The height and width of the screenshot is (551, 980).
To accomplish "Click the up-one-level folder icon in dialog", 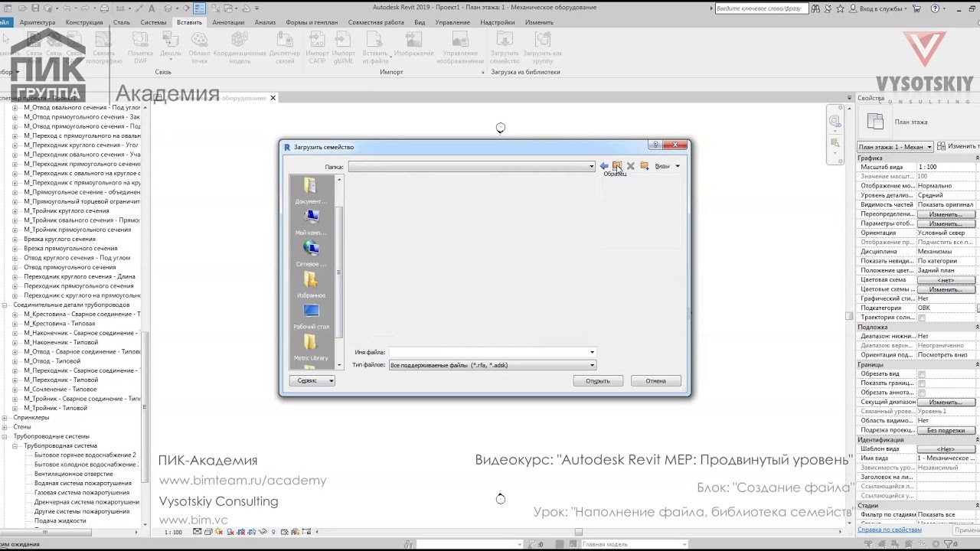I will tap(617, 166).
